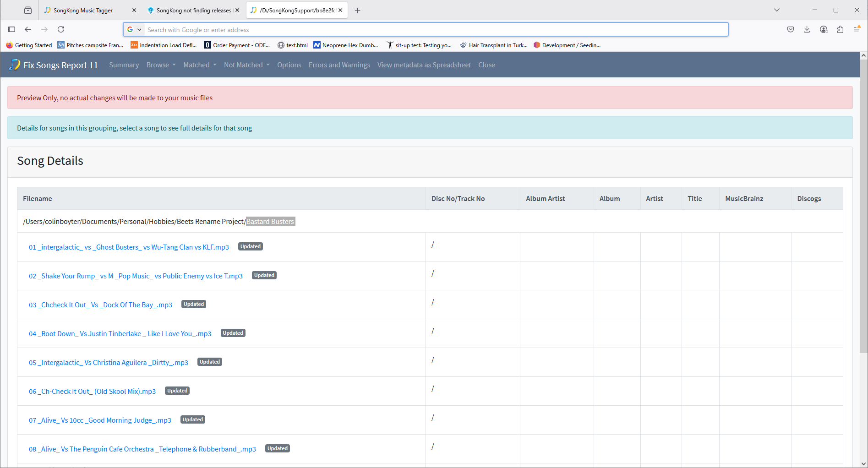Image resolution: width=868 pixels, height=468 pixels.
Task: Open the Hair Transplant in Turk bookmark
Action: (493, 45)
